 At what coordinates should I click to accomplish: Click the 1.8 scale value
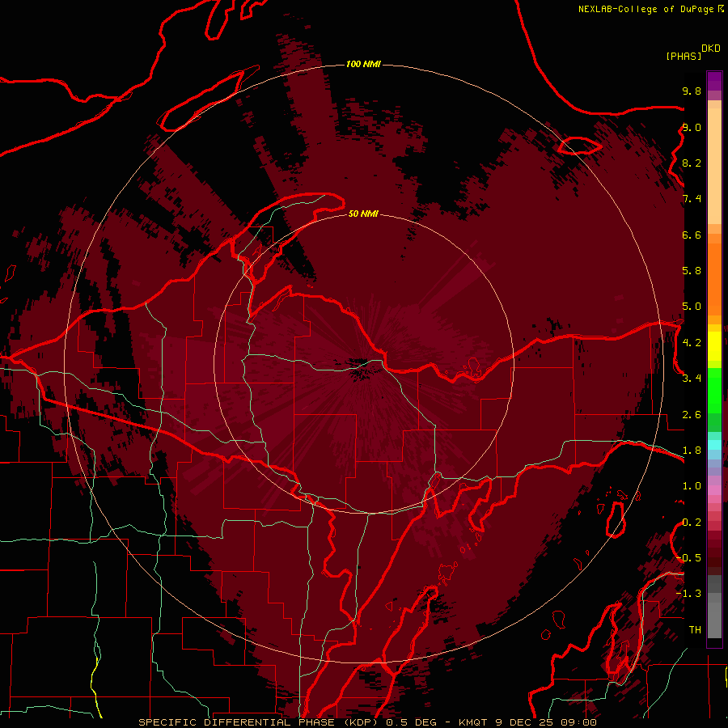[x=692, y=451]
